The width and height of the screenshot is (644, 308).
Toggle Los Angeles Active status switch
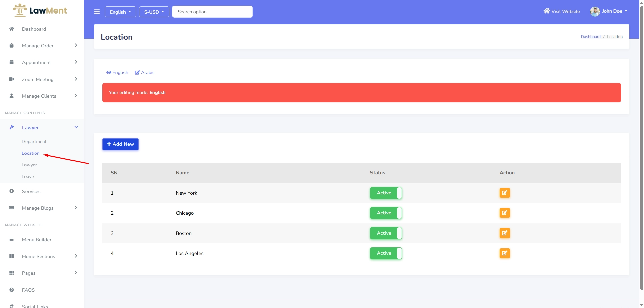(386, 253)
